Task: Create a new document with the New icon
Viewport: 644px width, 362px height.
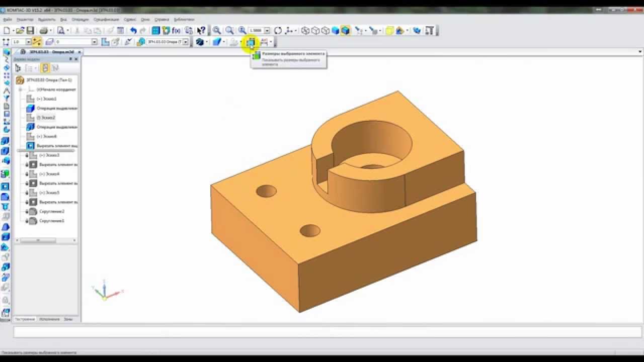Action: (x=7, y=31)
